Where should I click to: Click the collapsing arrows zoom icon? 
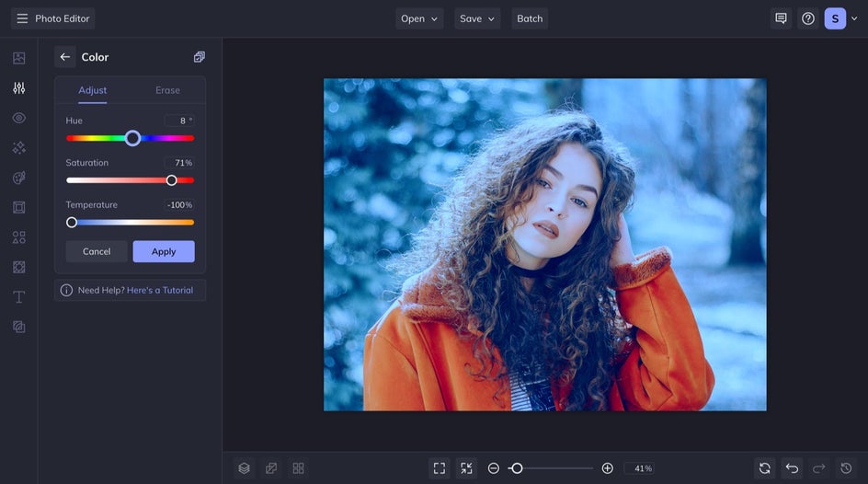pyautogui.click(x=467, y=468)
